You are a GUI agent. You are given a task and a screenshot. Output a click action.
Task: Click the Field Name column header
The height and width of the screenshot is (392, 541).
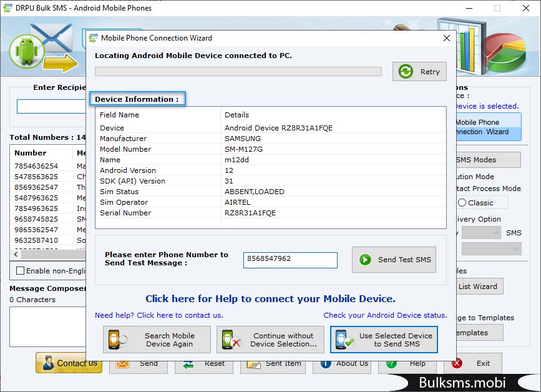(x=119, y=115)
